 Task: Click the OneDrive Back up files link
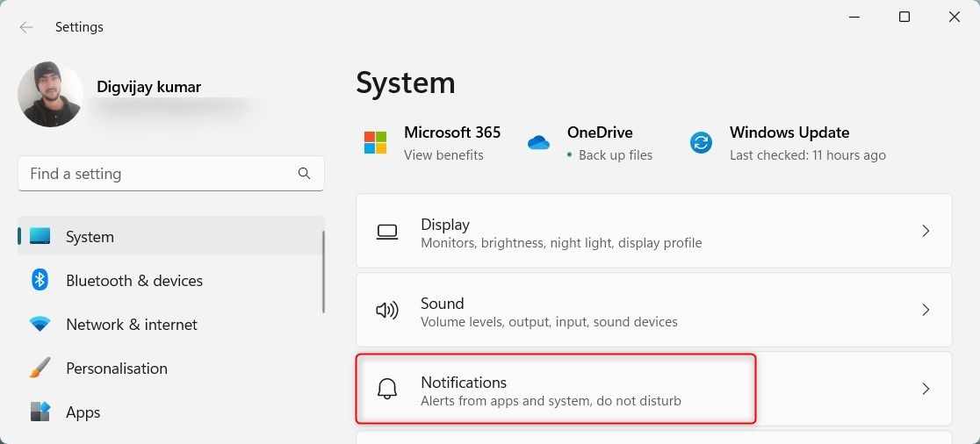click(615, 155)
